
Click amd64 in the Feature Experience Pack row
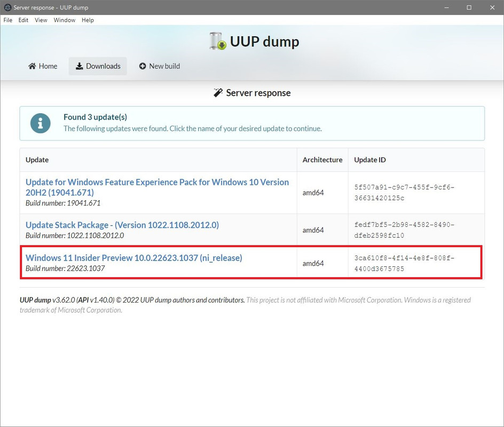coord(313,193)
